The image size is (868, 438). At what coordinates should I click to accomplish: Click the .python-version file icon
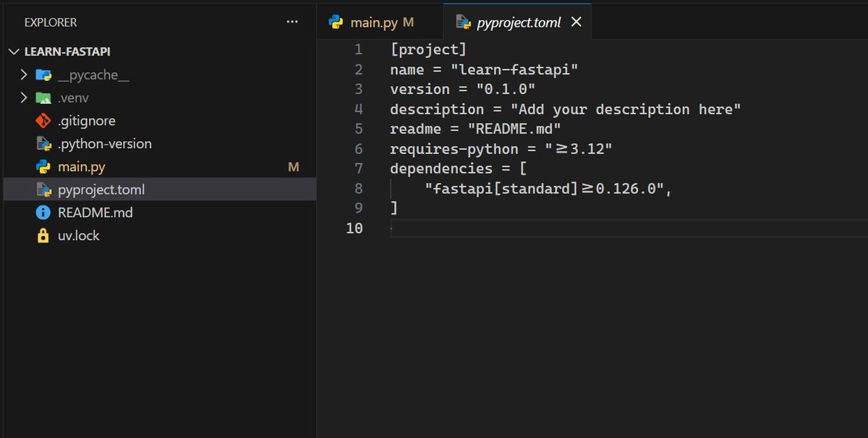[x=43, y=144]
